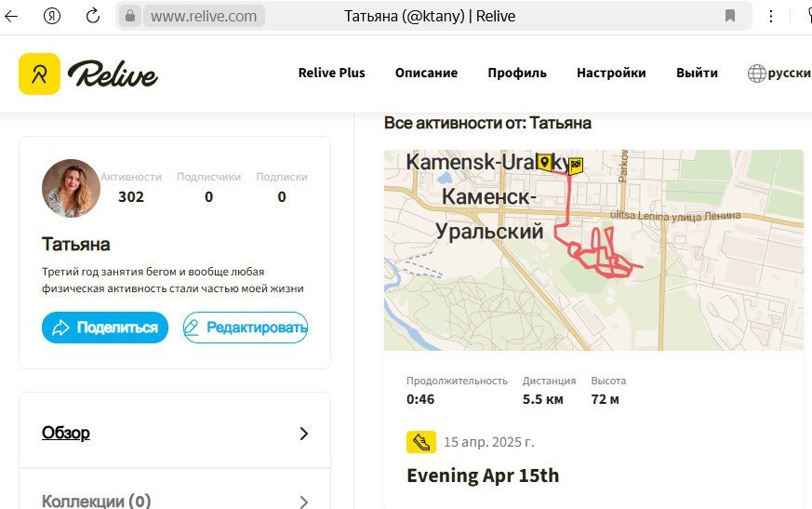Click the padlock site security icon
Viewport: 812px width, 509px height.
(130, 16)
